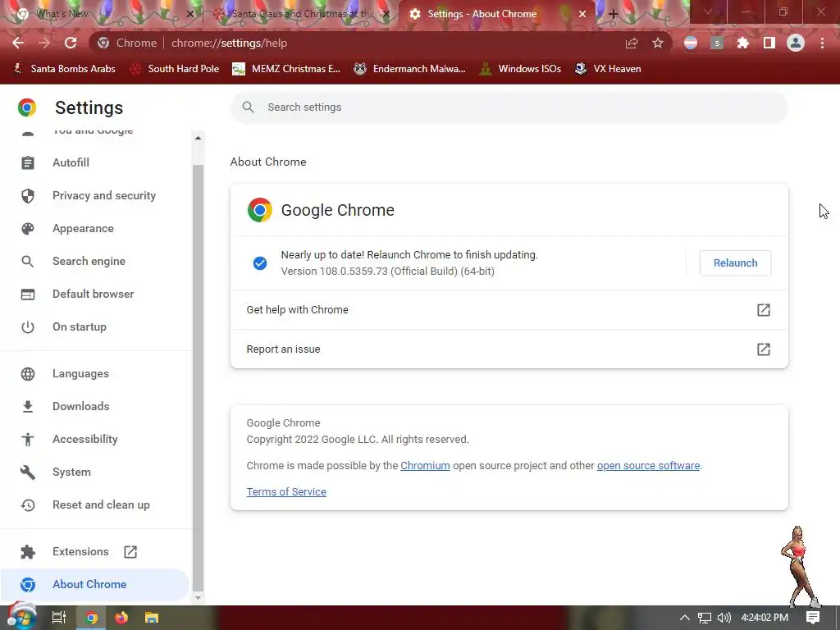Open Report an issue row
Image resolution: width=840 pixels, height=630 pixels.
pyautogui.click(x=509, y=349)
